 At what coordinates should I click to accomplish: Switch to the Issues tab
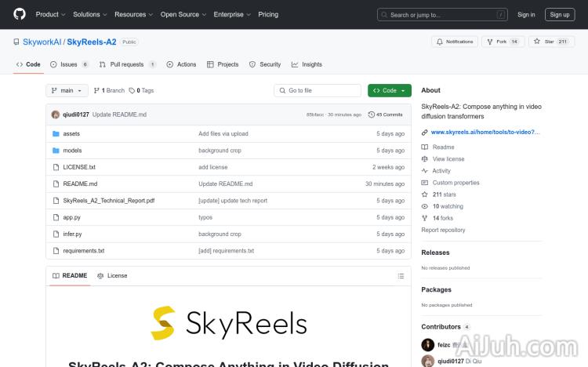pyautogui.click(x=69, y=64)
